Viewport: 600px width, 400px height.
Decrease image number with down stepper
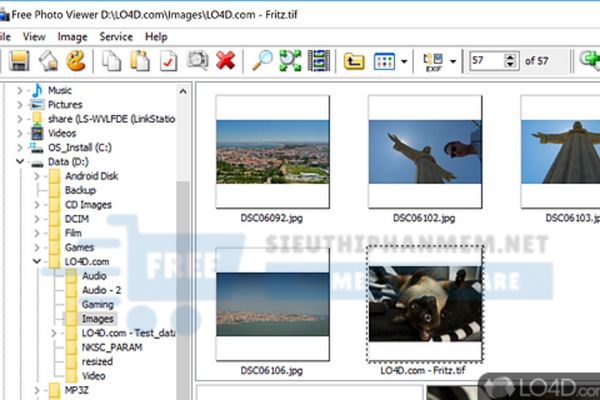[510, 65]
